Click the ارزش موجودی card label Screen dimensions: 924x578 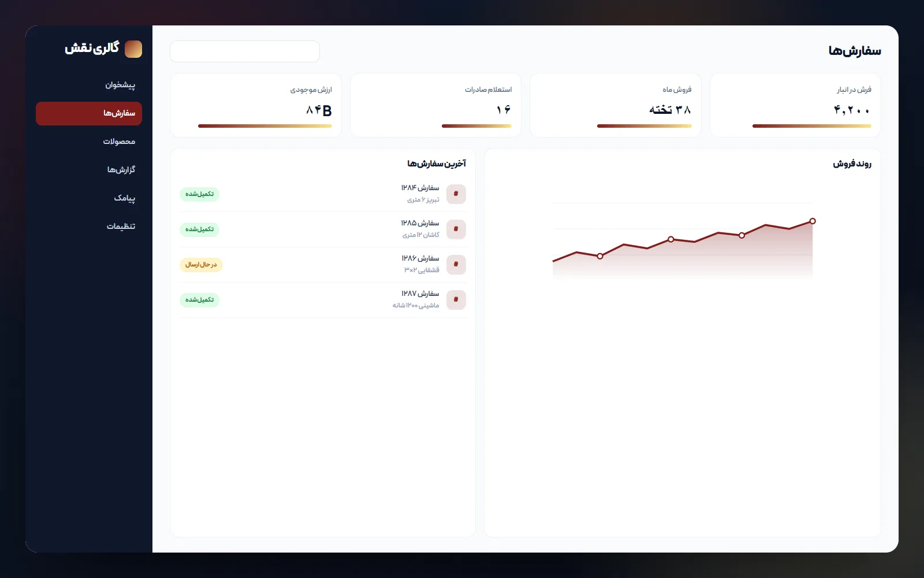[311, 90]
